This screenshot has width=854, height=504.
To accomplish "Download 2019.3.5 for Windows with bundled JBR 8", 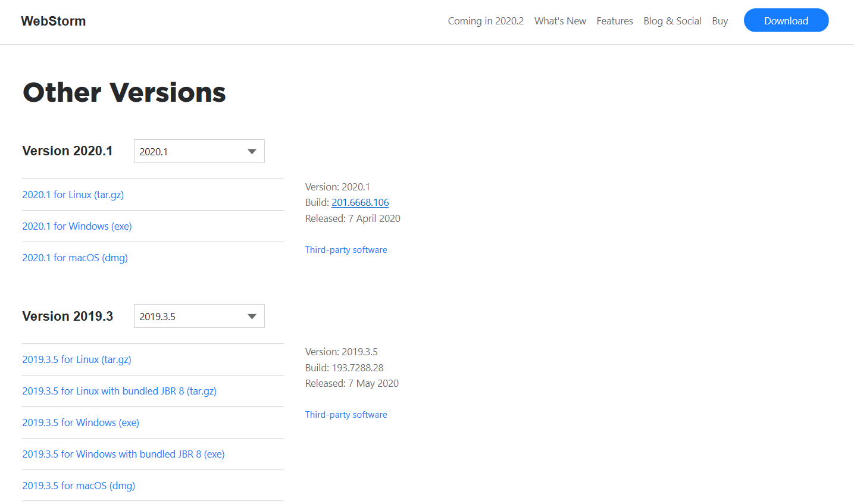I will (x=123, y=453).
